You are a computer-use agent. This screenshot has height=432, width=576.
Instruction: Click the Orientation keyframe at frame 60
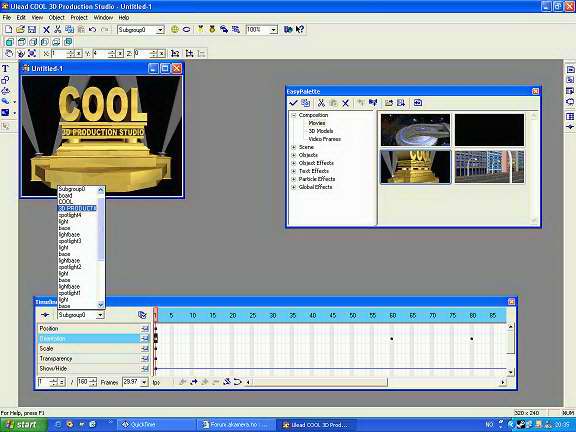[392, 339]
